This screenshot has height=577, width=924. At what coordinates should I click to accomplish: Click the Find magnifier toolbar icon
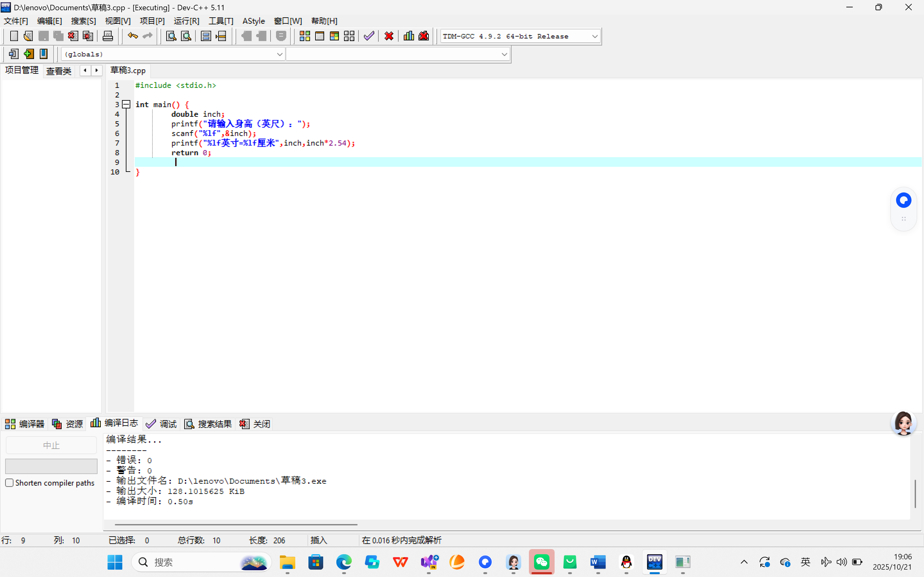(171, 36)
